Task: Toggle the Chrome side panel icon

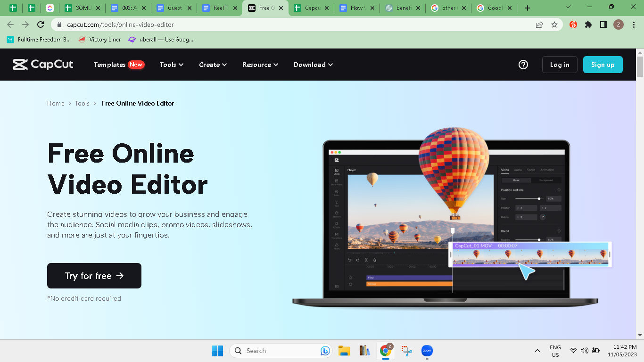Action: pyautogui.click(x=603, y=25)
